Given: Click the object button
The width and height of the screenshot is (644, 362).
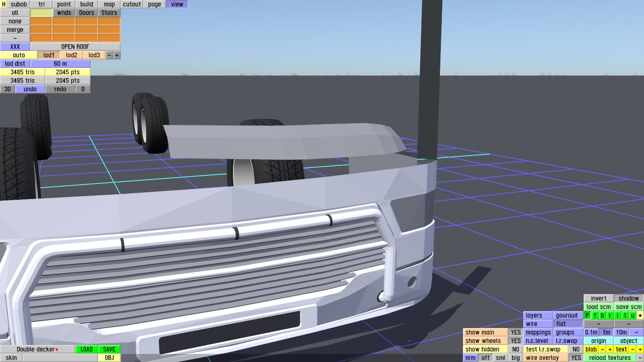Looking at the screenshot, I should (x=629, y=341).
